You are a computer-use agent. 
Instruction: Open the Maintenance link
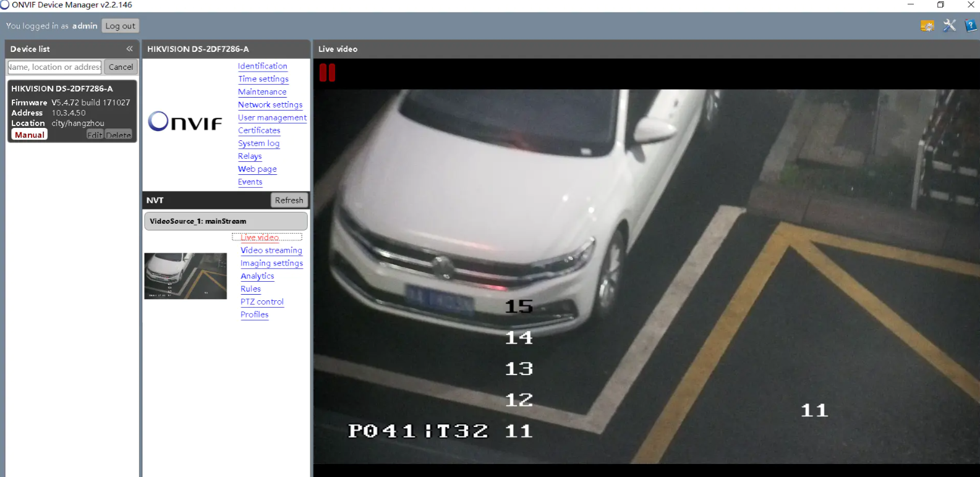[x=262, y=92]
